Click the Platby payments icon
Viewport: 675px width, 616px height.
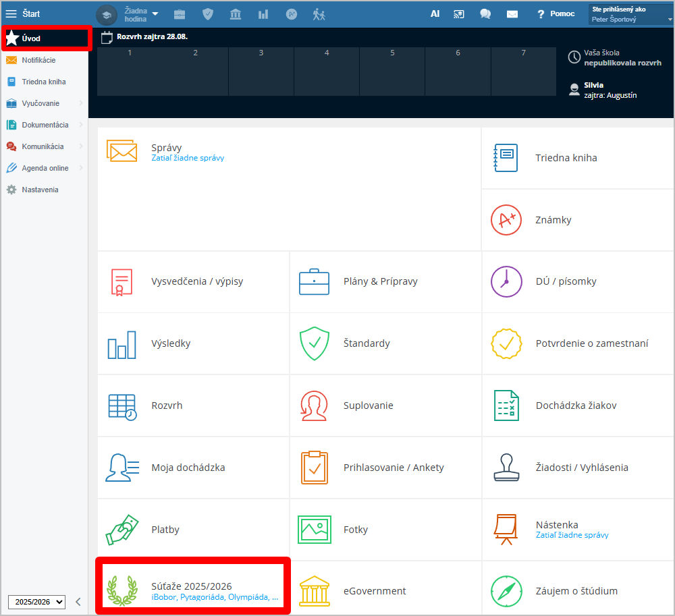(122, 530)
